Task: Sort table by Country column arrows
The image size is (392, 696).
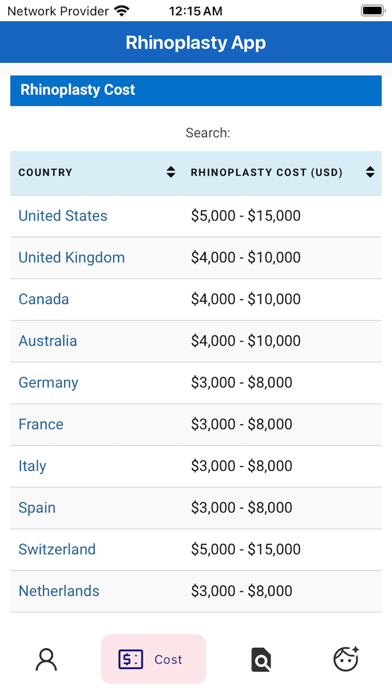Action: pyautogui.click(x=170, y=172)
